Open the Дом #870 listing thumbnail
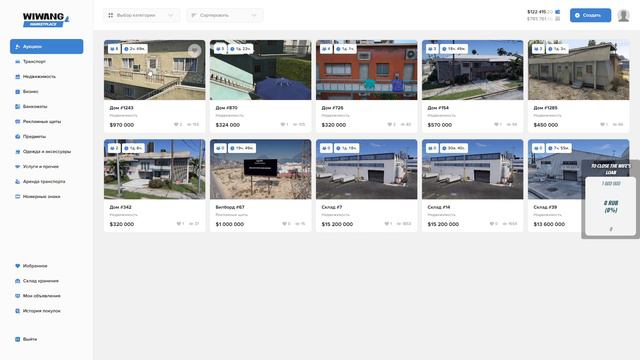640x360 pixels. point(260,70)
